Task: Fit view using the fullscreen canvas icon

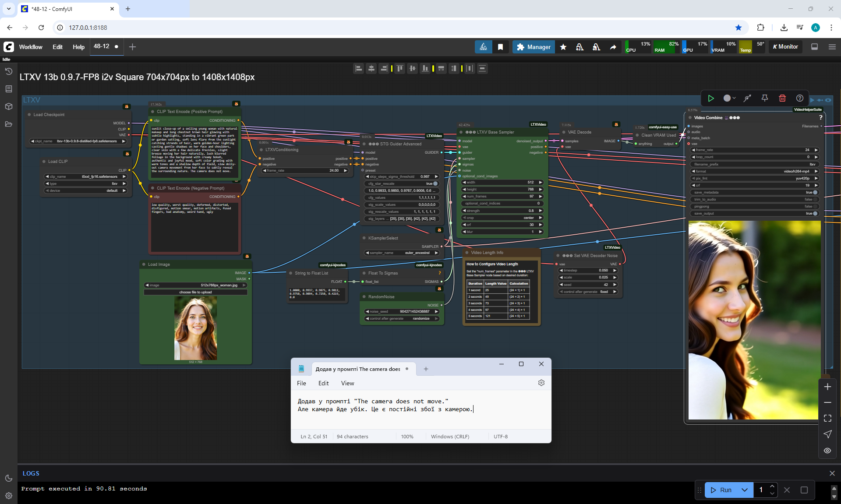Action: [827, 418]
